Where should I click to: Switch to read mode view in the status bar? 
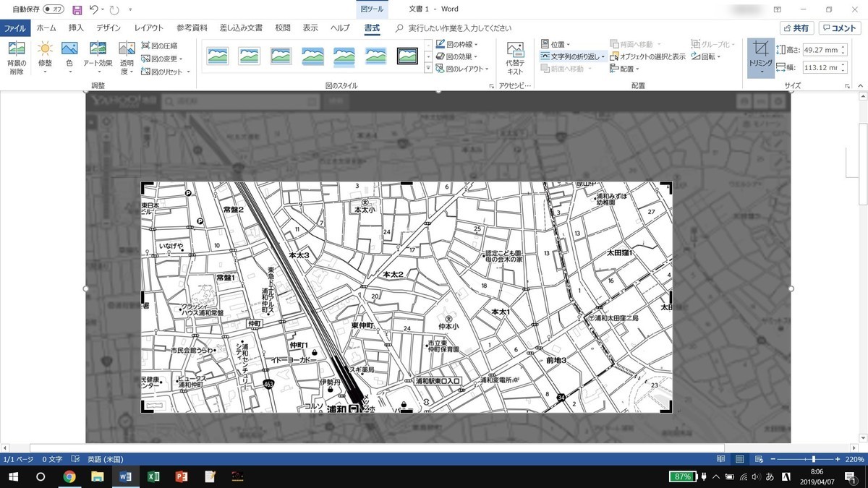[x=720, y=459]
